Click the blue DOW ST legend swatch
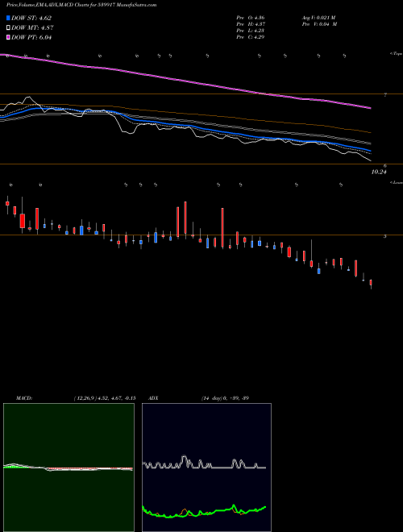Image resolution: width=403 pixels, height=532 pixels. click(x=8, y=18)
